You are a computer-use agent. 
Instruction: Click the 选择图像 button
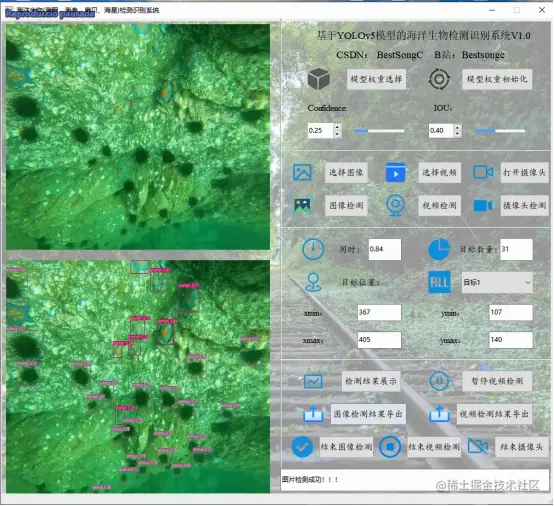346,172
